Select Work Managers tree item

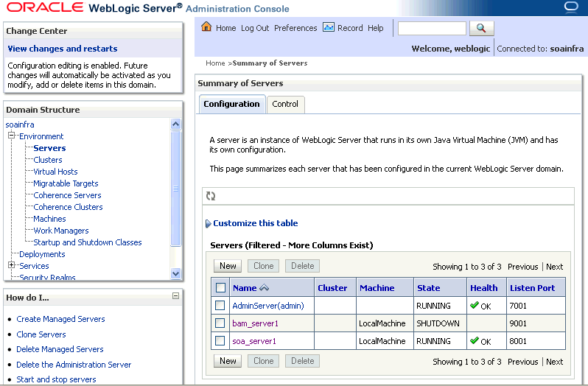point(61,231)
